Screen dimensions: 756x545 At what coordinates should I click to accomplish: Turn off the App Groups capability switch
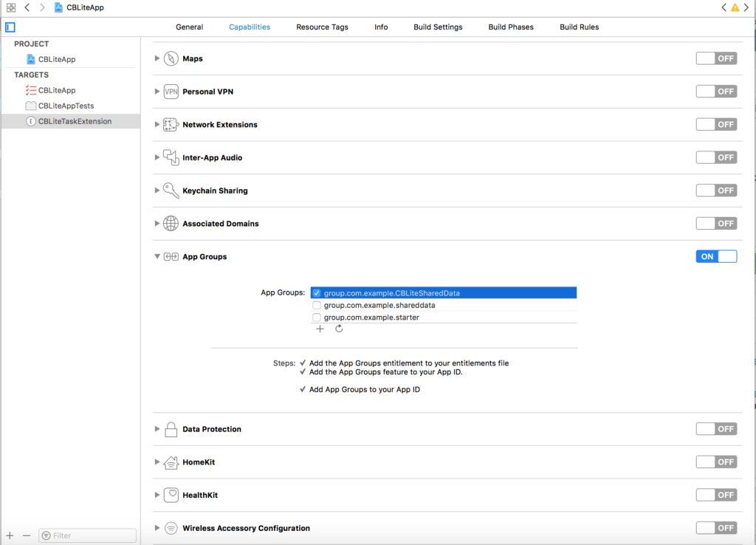[716, 256]
